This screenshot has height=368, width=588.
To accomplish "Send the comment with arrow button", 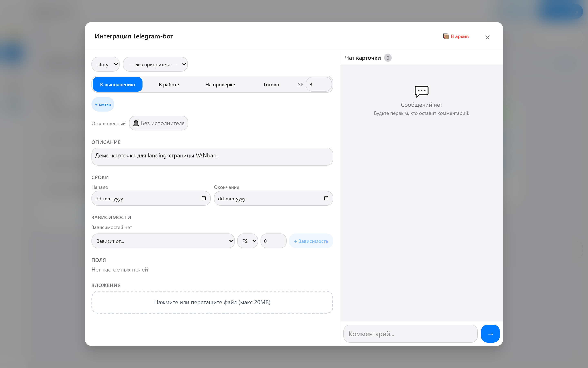I will click(x=490, y=334).
